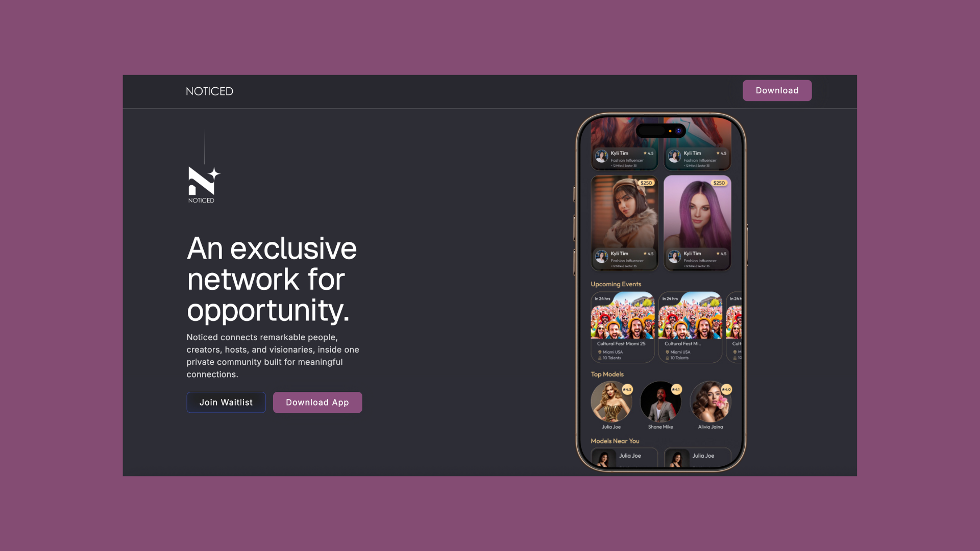Click the Upcoming Events section heading
Viewport: 980px width, 551px height.
click(x=616, y=284)
